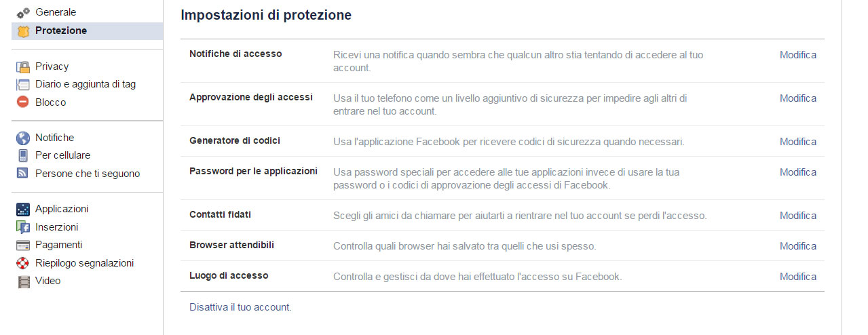Click Modifica for Approvazione degli accessi
868x335 pixels.
coord(798,98)
